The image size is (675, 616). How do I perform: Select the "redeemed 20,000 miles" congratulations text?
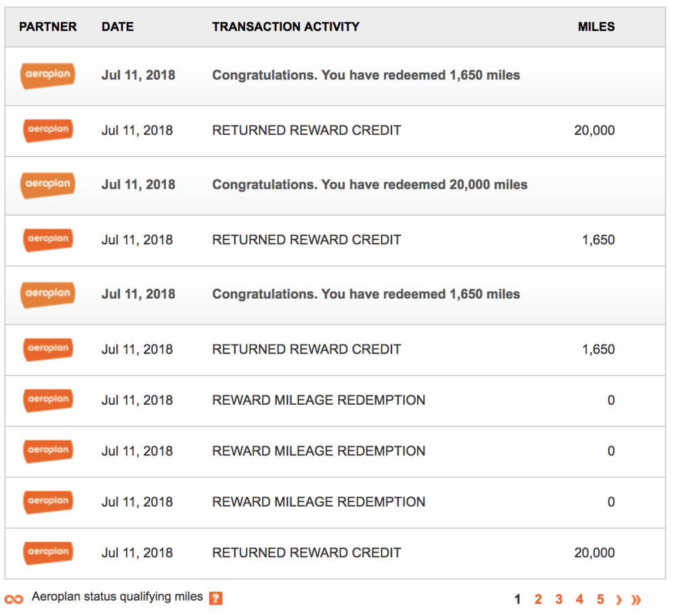coord(370,184)
